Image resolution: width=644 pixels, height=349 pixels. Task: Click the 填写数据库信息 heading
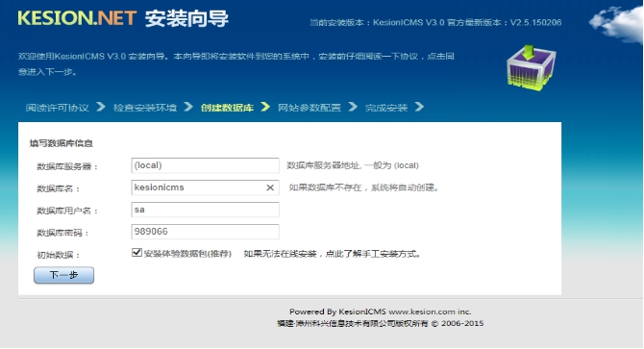tap(62, 143)
